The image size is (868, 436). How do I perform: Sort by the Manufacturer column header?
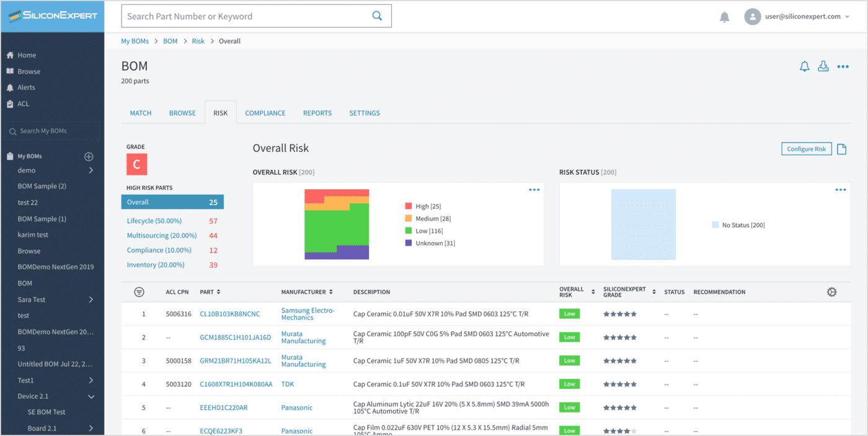pos(306,292)
